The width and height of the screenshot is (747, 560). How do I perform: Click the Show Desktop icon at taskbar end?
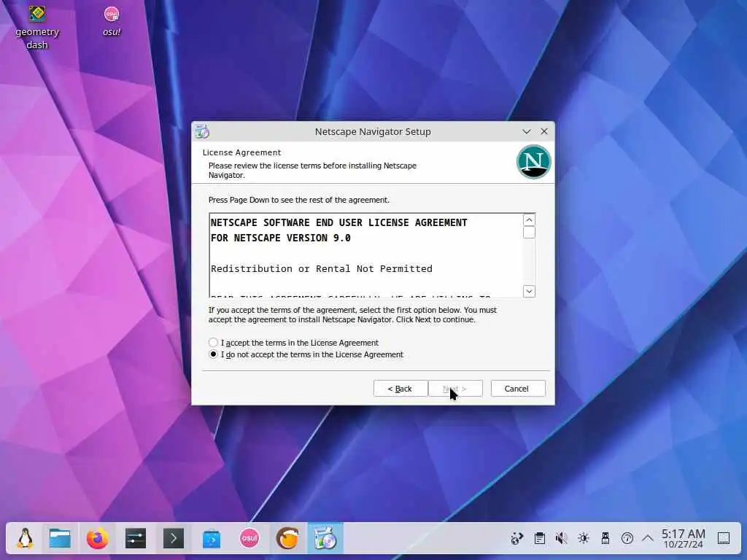pyautogui.click(x=723, y=539)
